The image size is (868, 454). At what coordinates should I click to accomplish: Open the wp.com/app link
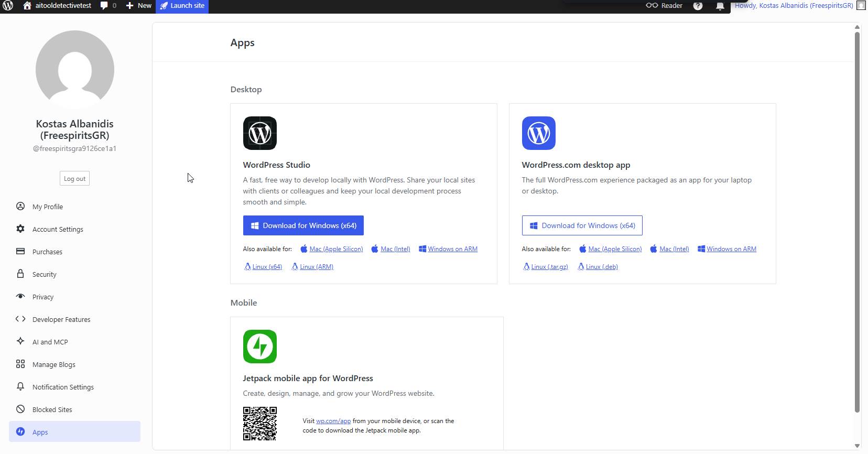click(333, 421)
